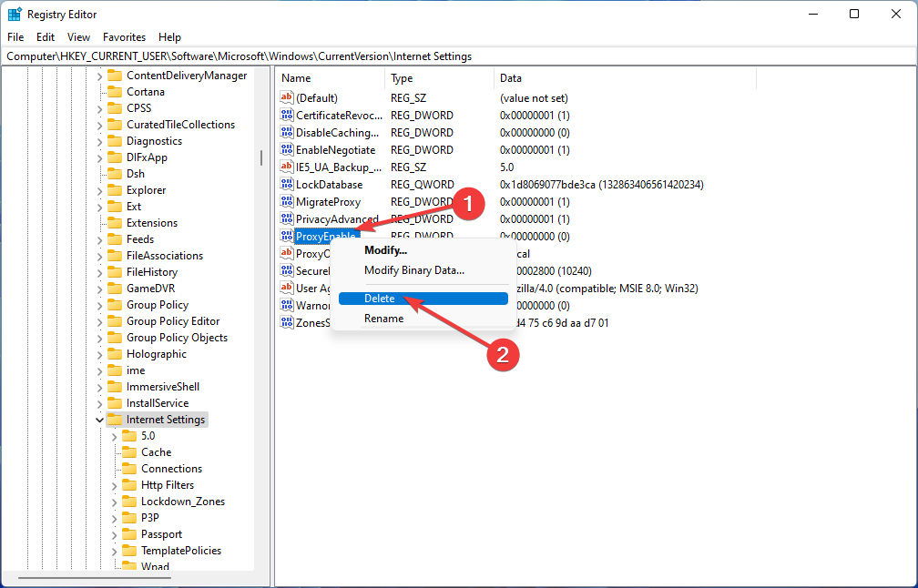
Task: Expand the Lockdown_Zones subkey
Action: click(x=115, y=502)
